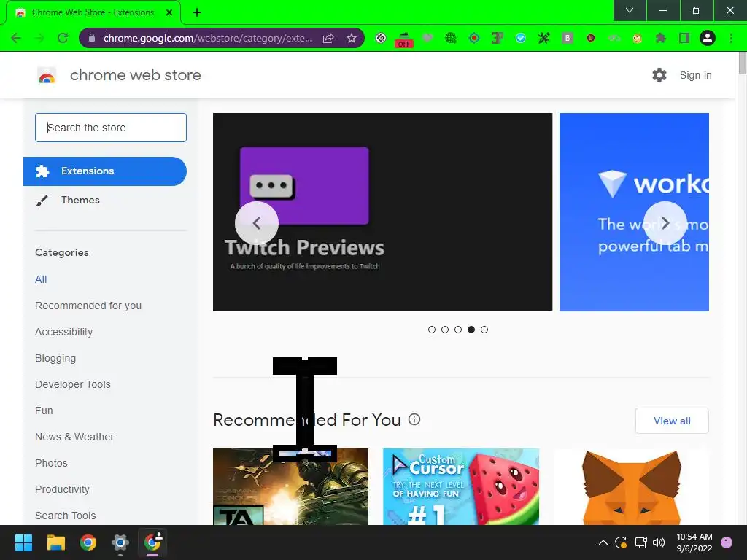747x560 pixels.
Task: Select the fourth filled carousel dot
Action: coord(471,330)
